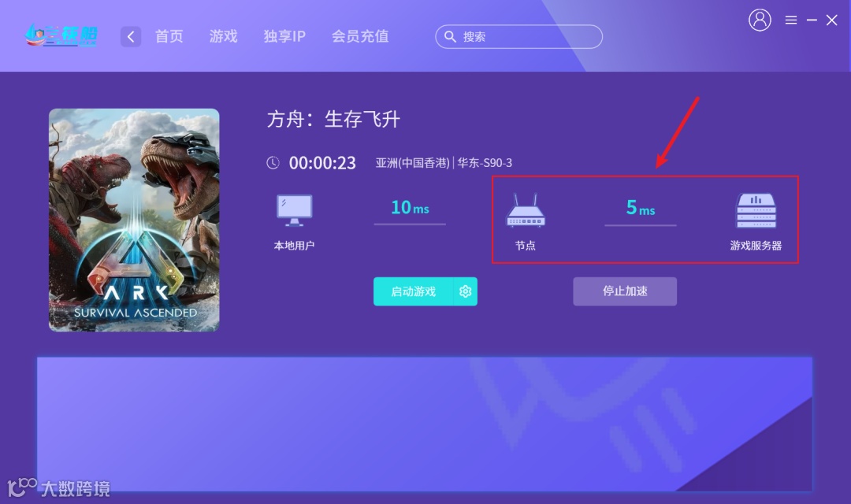Open game launch settings gear icon
Image resolution: width=851 pixels, height=504 pixels.
[465, 291]
